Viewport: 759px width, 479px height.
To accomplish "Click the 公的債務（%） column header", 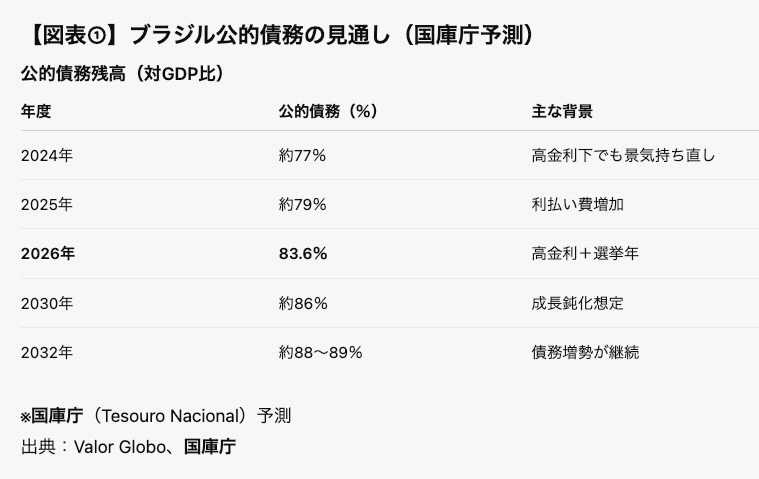I will pyautogui.click(x=327, y=111).
